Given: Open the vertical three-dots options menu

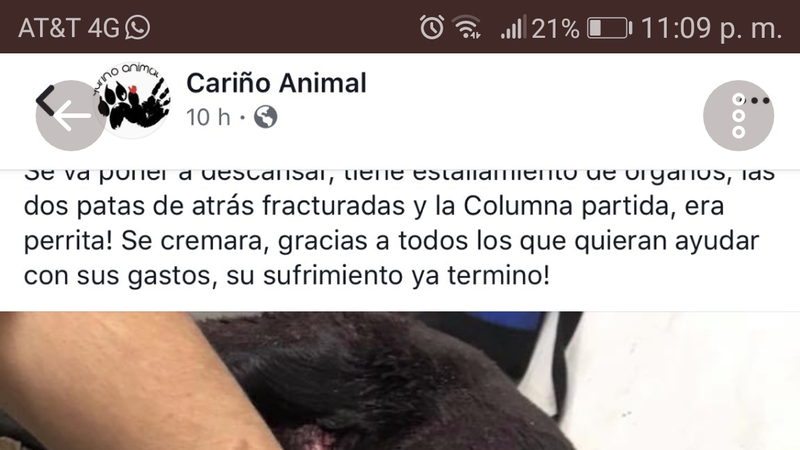Looking at the screenshot, I should pos(738,116).
